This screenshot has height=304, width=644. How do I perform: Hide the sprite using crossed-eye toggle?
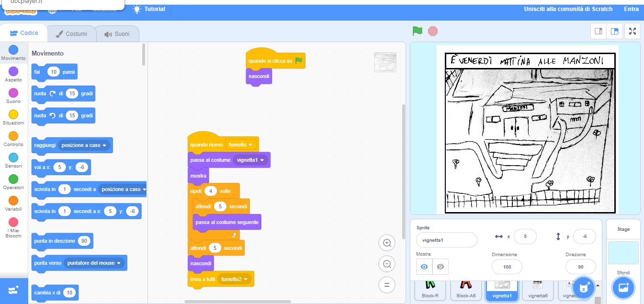point(440,266)
